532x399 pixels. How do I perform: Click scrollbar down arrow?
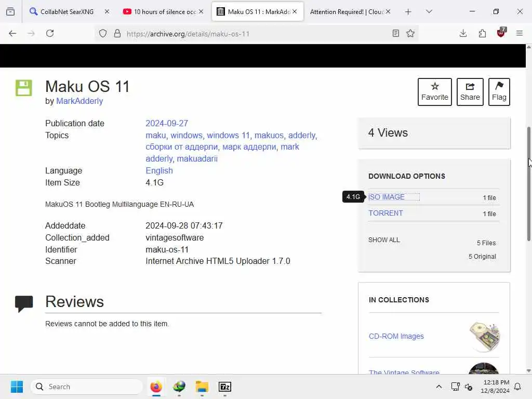528,371
